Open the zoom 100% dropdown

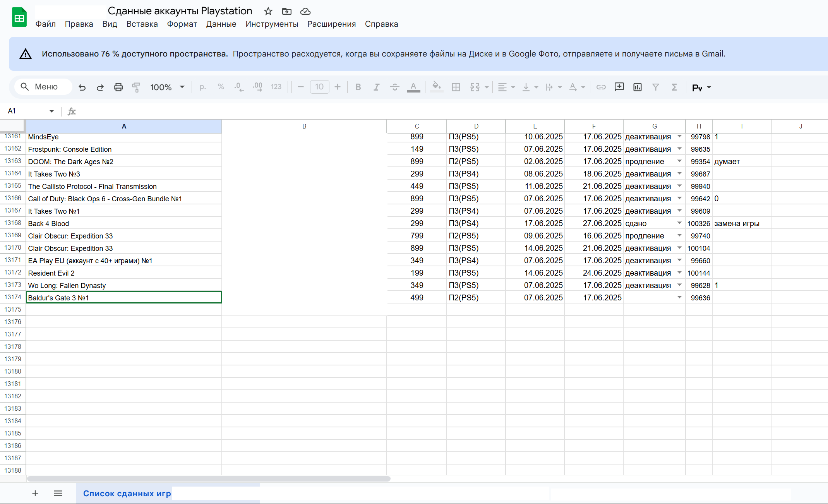coord(167,87)
